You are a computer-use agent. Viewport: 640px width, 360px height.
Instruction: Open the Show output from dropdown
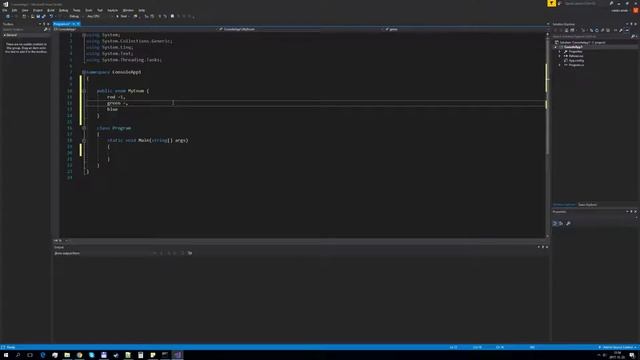(x=118, y=253)
